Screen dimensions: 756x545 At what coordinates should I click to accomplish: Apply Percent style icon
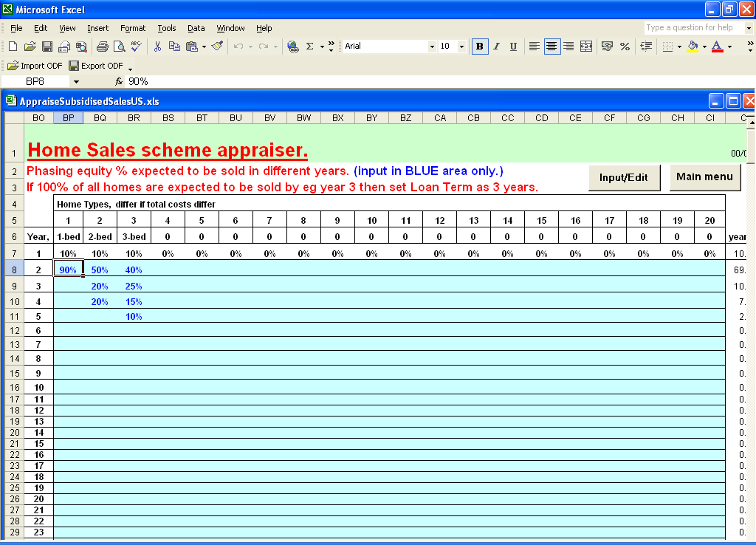[625, 47]
